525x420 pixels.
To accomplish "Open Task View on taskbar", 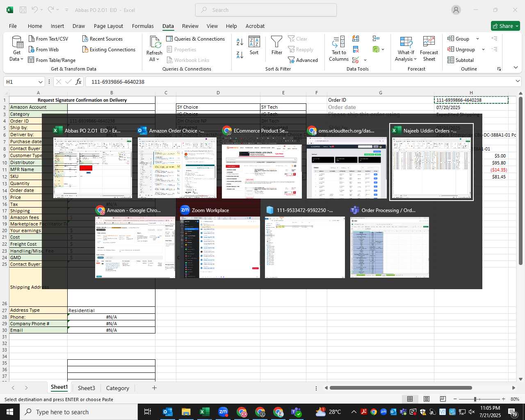I will coord(148,412).
